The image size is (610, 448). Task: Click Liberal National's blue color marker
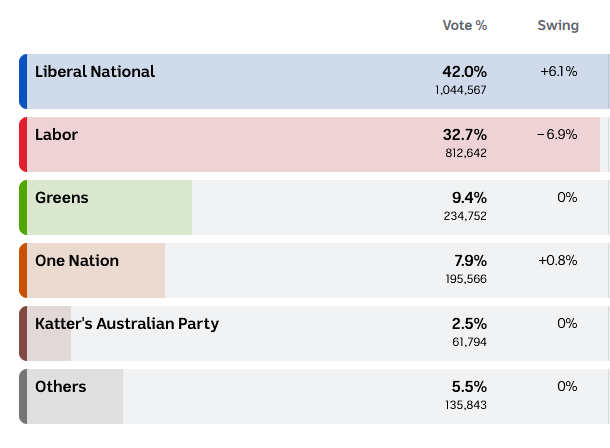(x=23, y=82)
